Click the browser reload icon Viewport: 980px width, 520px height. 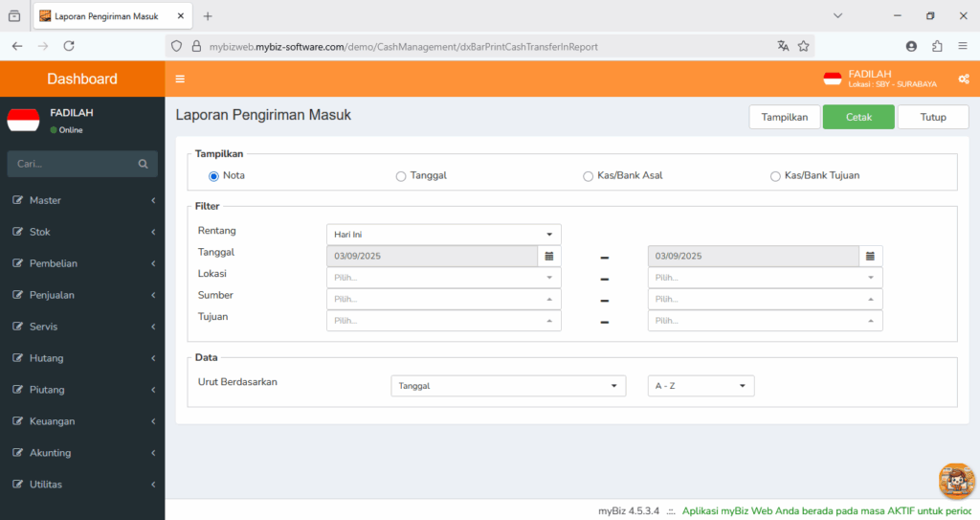[69, 46]
